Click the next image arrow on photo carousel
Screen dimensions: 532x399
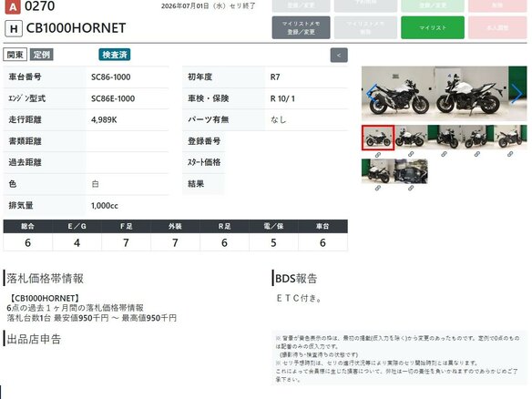pyautogui.click(x=517, y=94)
